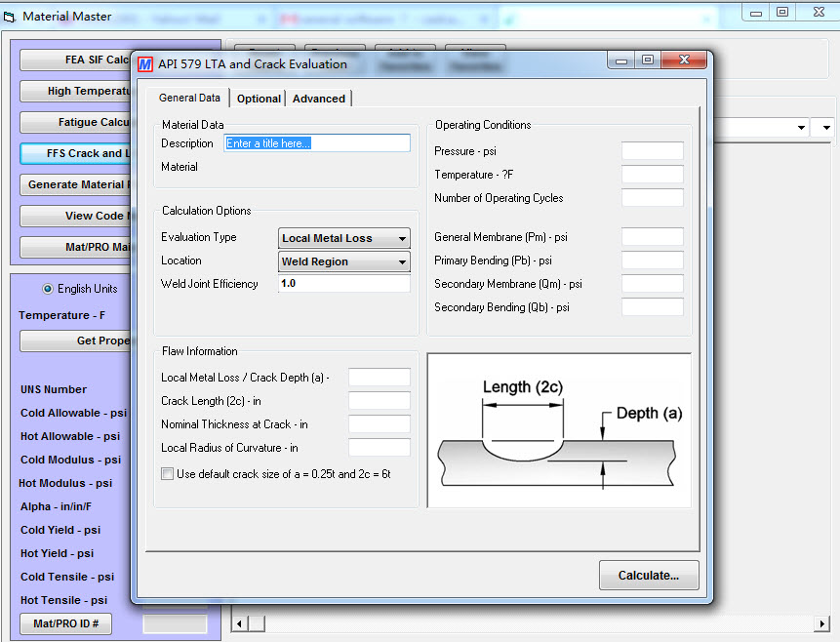Minimize the Material Master window
840x642 pixels.
point(756,13)
